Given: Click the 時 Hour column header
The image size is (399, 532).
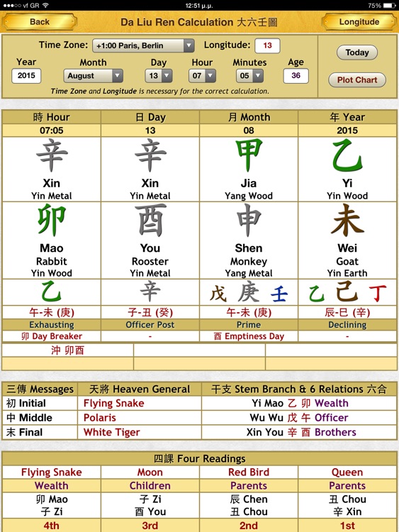Looking at the screenshot, I should pos(52,117).
